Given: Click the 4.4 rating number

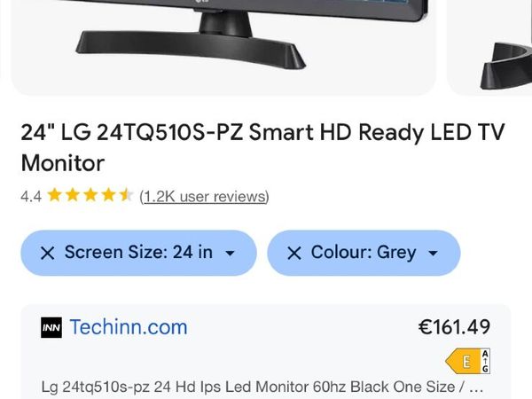Looking at the screenshot, I should point(31,197).
